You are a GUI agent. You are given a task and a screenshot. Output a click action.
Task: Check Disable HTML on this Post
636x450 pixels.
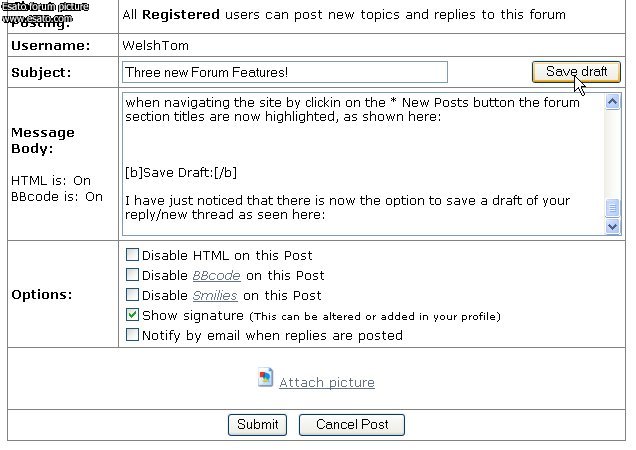pos(132,255)
